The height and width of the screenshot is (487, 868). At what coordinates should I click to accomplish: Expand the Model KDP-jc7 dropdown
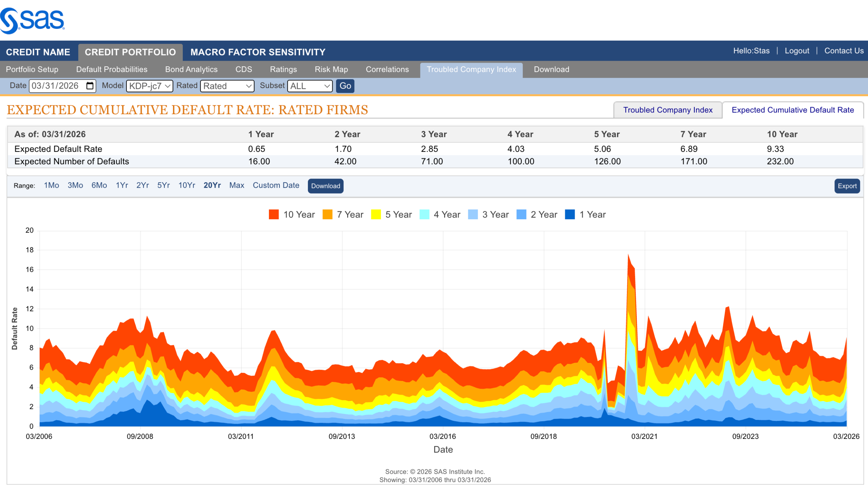pos(150,86)
